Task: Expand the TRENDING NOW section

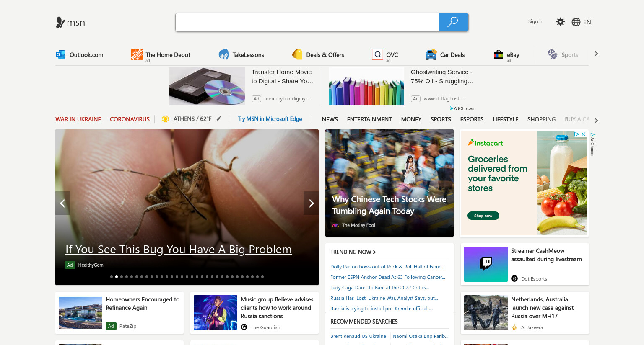Action: (x=353, y=252)
